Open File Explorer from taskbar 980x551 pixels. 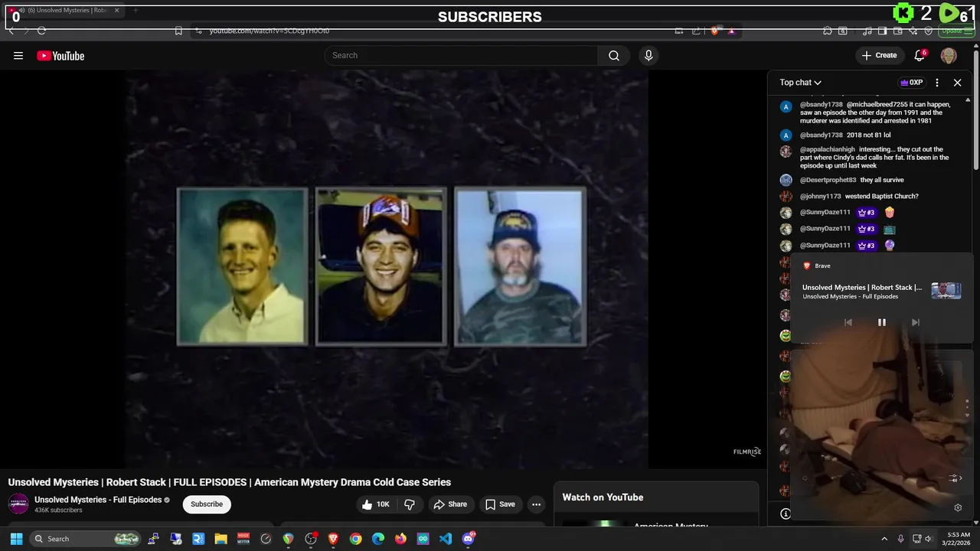(x=220, y=539)
